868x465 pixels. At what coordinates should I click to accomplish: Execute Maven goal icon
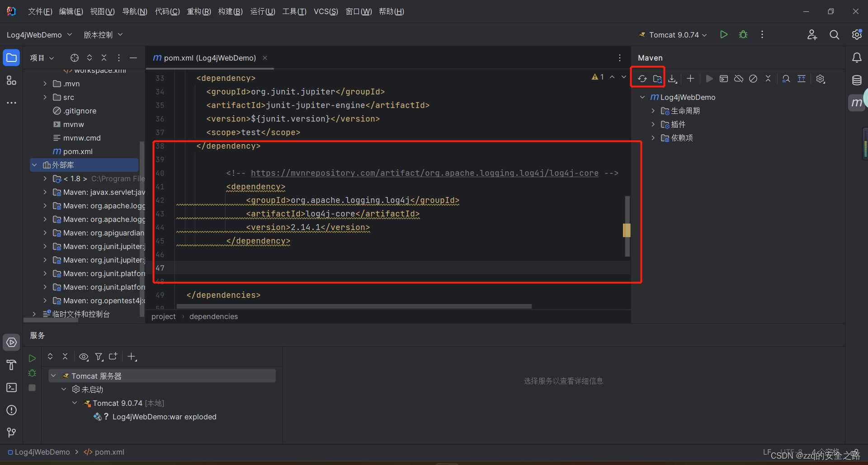coord(724,79)
